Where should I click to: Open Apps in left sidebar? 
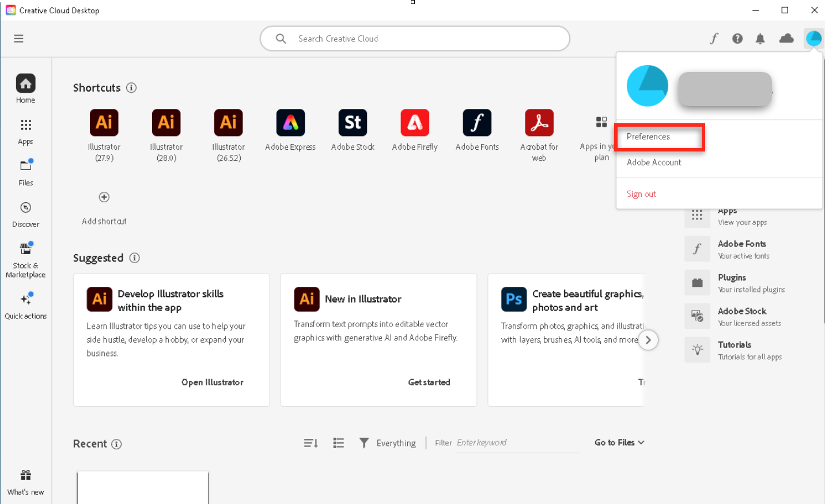[25, 131]
